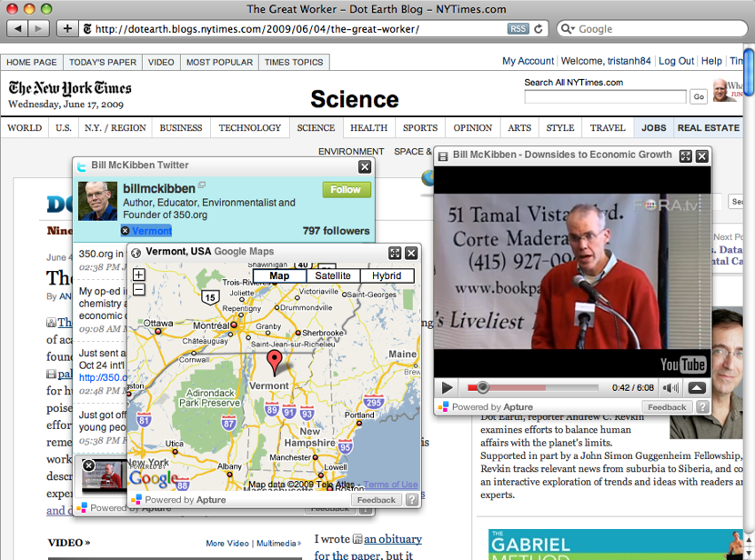The height and width of the screenshot is (560, 755).
Task: Reload the page with the refresh icon
Action: (539, 29)
